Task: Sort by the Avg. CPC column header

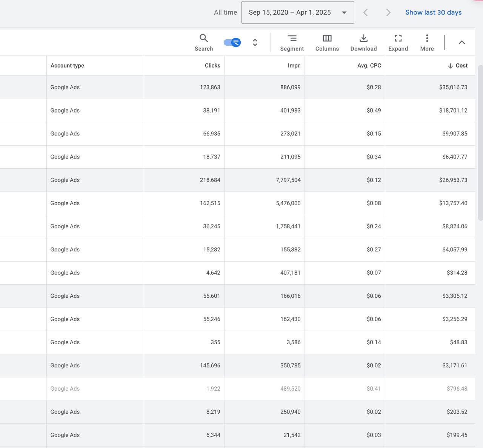Action: coord(369,65)
